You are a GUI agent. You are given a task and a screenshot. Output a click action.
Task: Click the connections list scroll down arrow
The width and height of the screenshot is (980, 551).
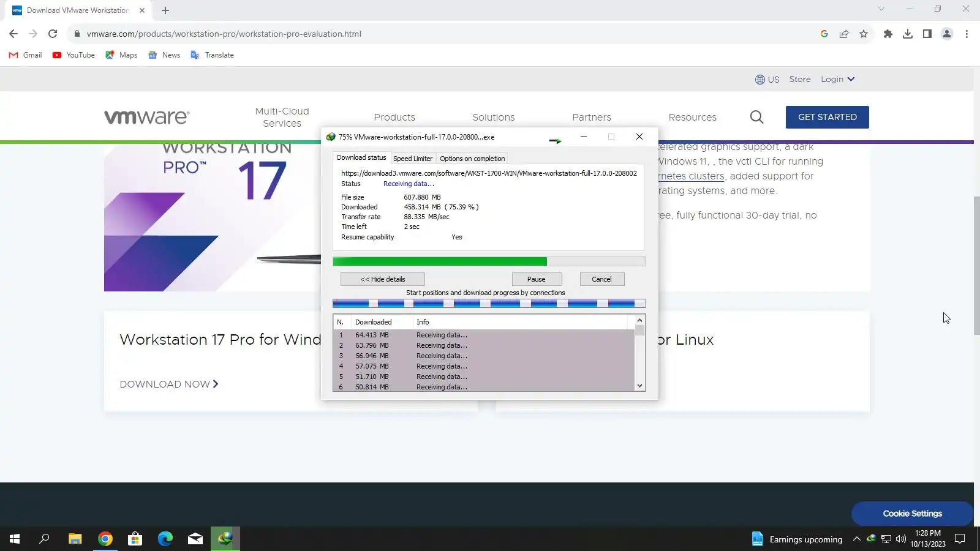[639, 386]
